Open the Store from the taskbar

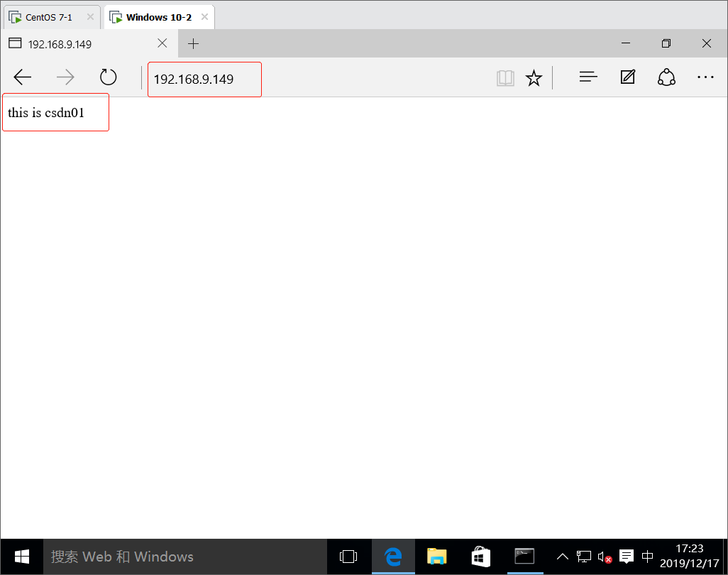(x=480, y=557)
